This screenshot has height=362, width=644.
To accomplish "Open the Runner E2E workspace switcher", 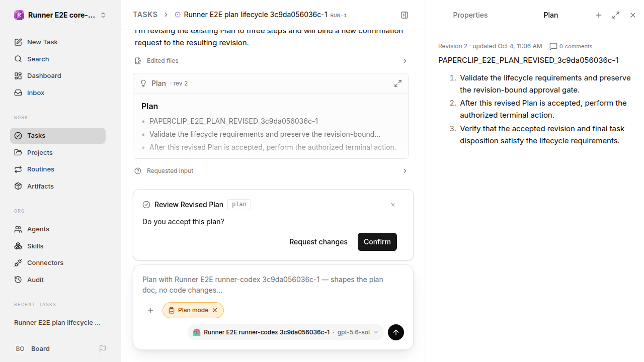I will tap(60, 15).
